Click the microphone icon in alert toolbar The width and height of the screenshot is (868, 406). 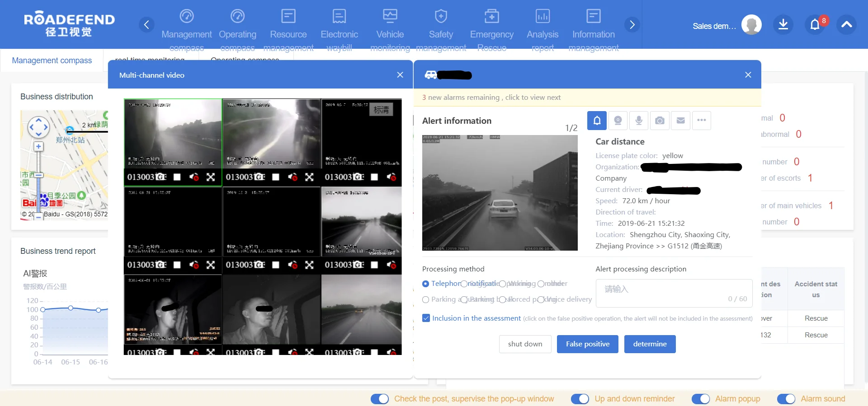tap(639, 121)
